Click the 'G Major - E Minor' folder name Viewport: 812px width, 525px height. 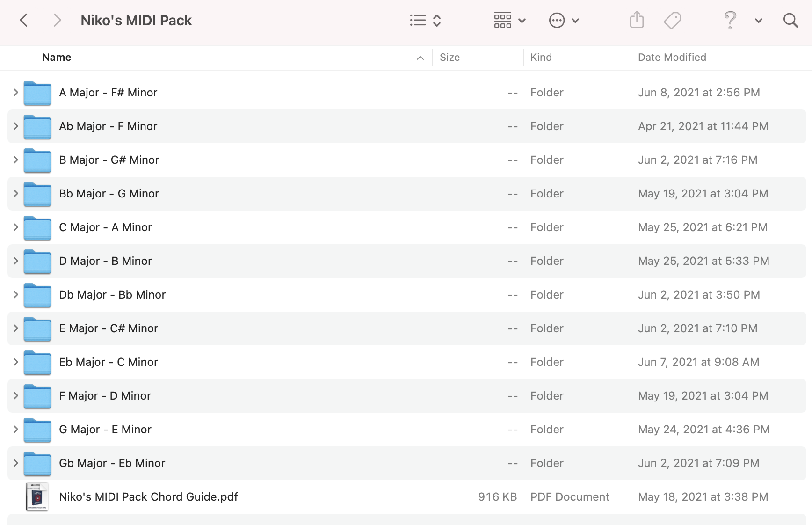pyautogui.click(x=105, y=430)
